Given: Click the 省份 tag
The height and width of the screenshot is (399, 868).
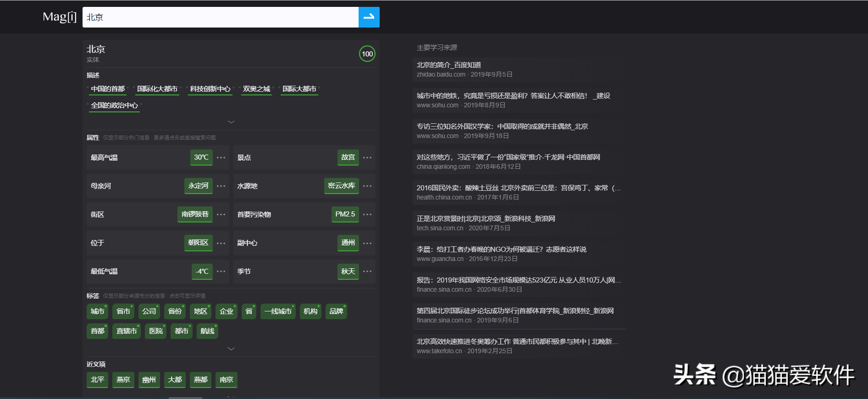Looking at the screenshot, I should tap(175, 311).
